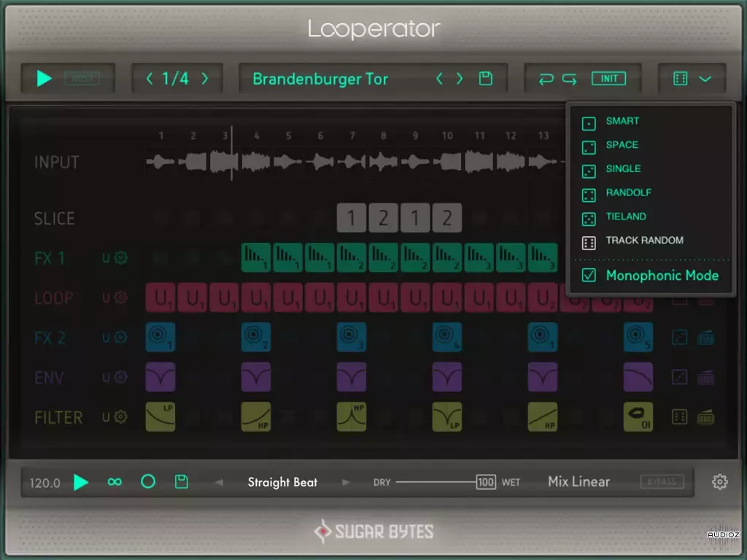This screenshot has height=560, width=747.
Task: Open FX 1 track gear settings
Action: [121, 257]
